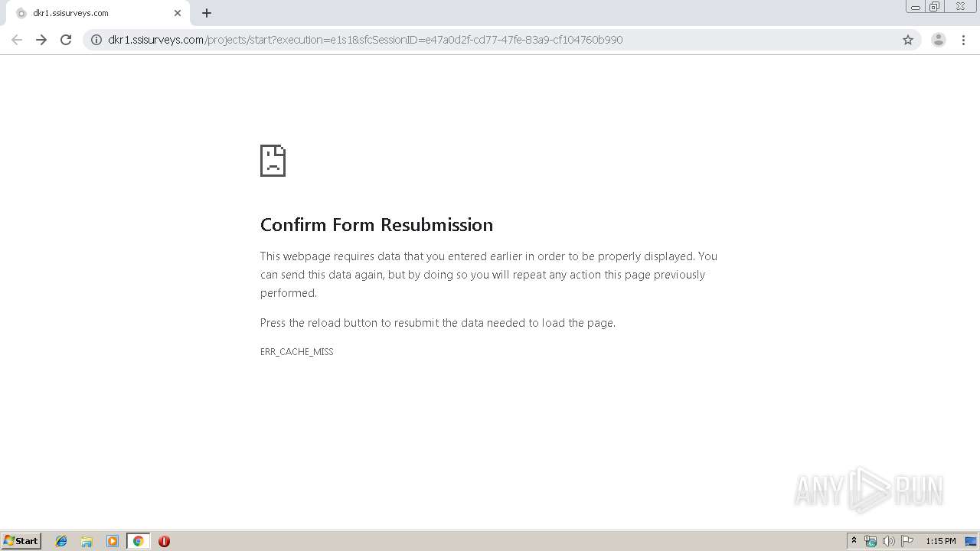Click the ERR_CACHE_MISS error code
980x551 pixels.
(x=297, y=352)
